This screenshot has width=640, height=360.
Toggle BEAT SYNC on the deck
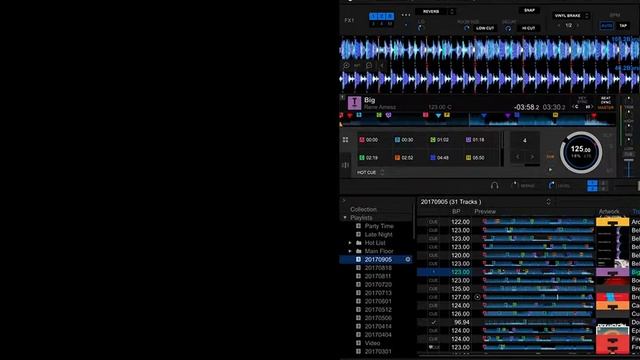(606, 100)
